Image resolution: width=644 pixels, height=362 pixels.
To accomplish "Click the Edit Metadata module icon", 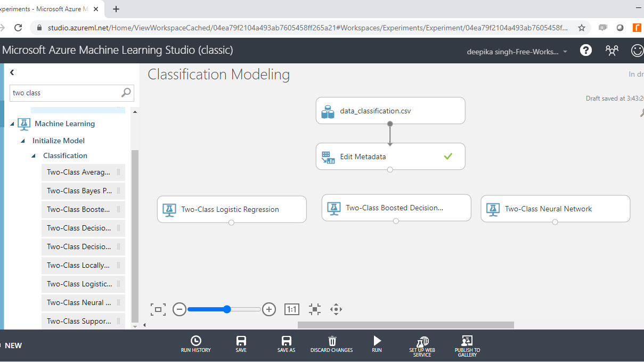I will click(328, 157).
